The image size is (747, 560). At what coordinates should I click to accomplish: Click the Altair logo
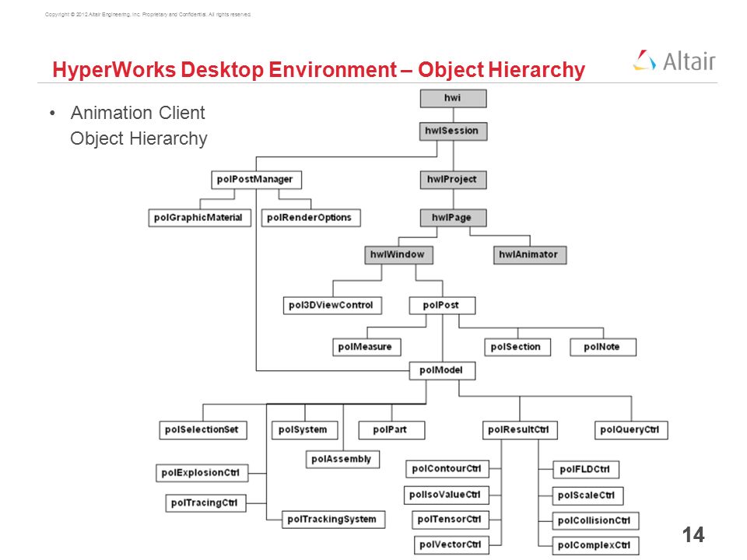tap(675, 61)
